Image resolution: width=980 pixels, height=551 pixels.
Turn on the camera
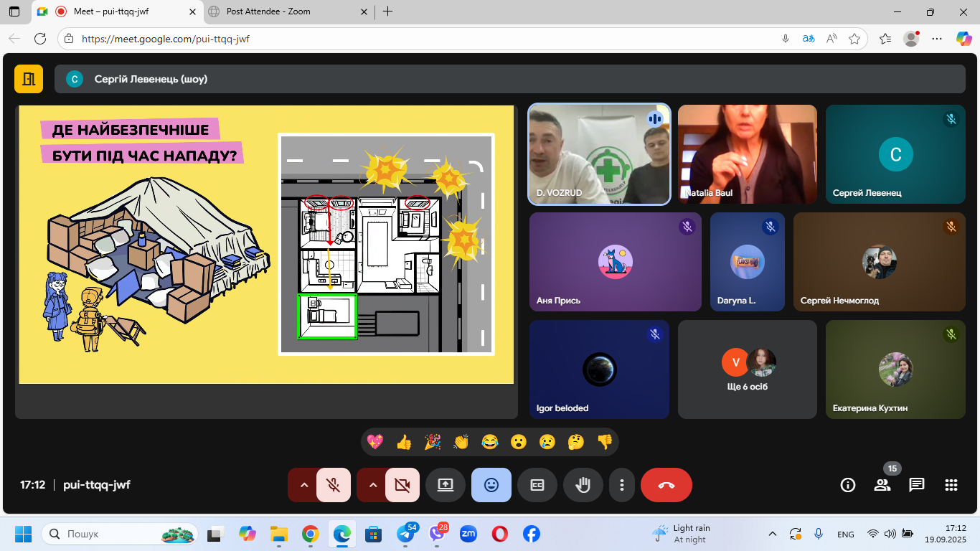pyautogui.click(x=402, y=485)
